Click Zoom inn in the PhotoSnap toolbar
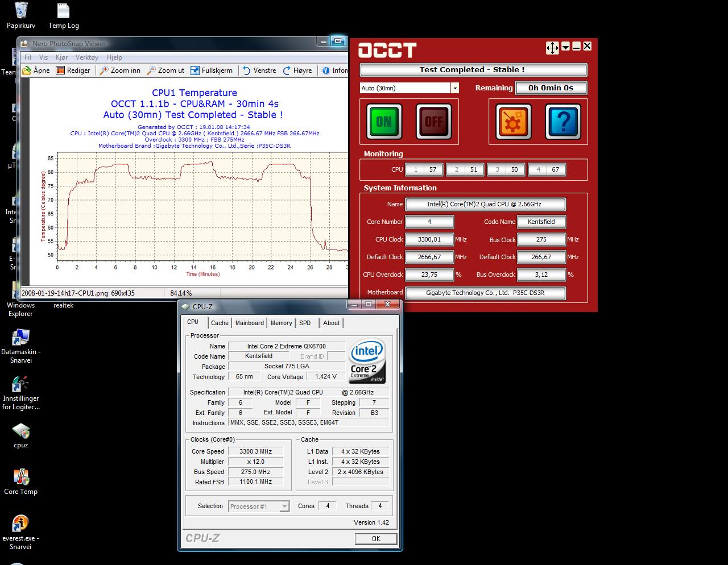Screen dimensions: 728x565 (x=120, y=70)
